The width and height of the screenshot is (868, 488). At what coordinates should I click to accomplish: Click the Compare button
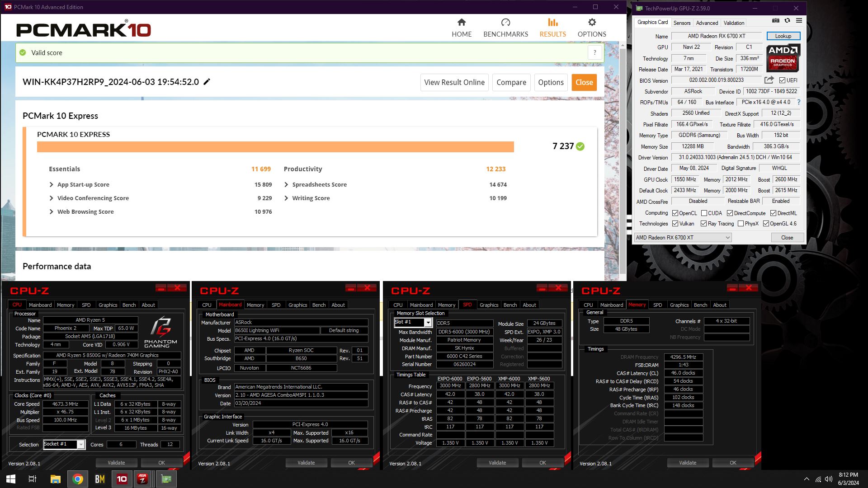(x=511, y=82)
